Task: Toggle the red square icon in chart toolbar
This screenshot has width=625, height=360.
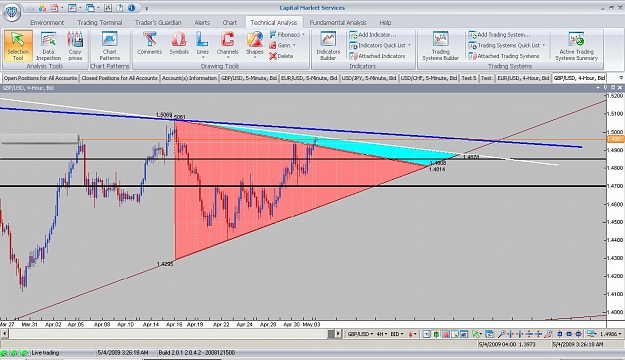Action: (x=445, y=334)
